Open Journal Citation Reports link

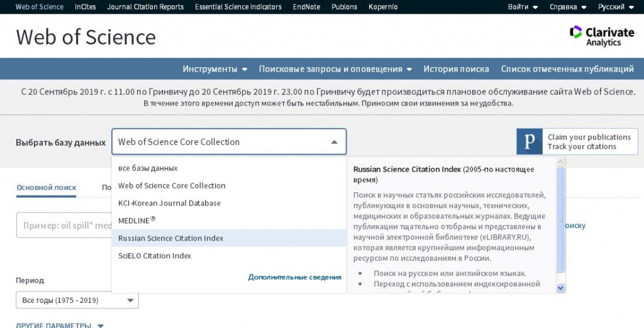point(145,7)
